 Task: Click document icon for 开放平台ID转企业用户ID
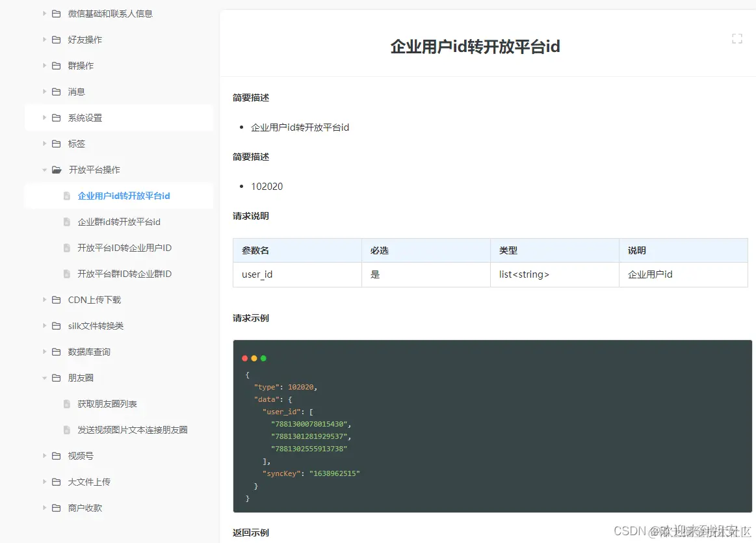[67, 248]
